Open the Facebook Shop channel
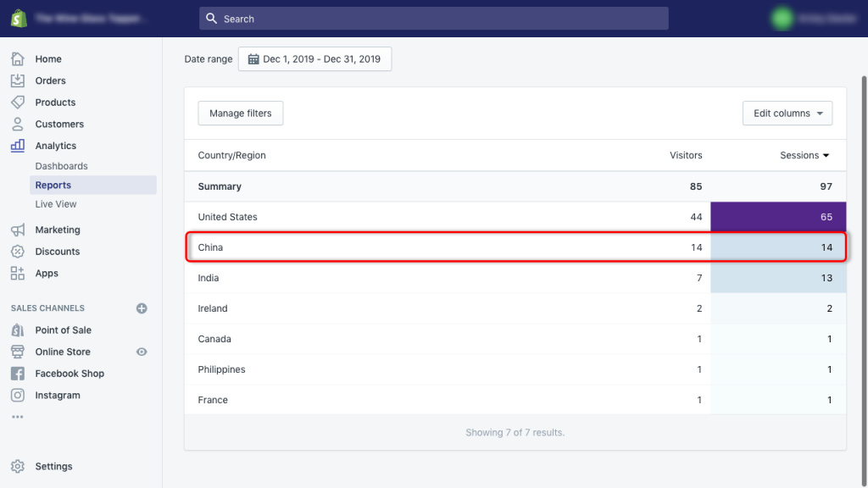Screen dimensions: 868x488 point(70,374)
